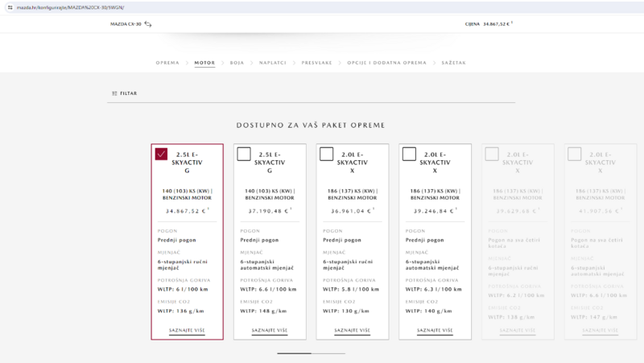Open the Naplatci step

pyautogui.click(x=273, y=62)
